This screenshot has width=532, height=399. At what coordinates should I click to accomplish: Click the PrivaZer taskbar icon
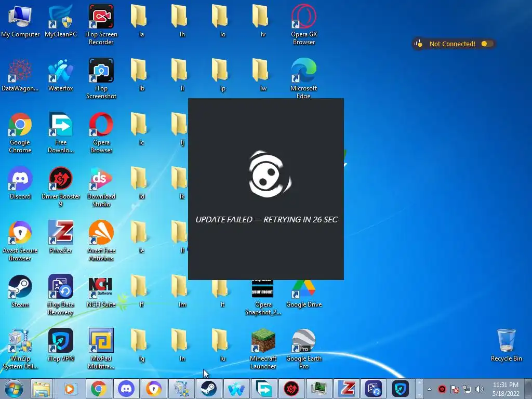point(346,389)
